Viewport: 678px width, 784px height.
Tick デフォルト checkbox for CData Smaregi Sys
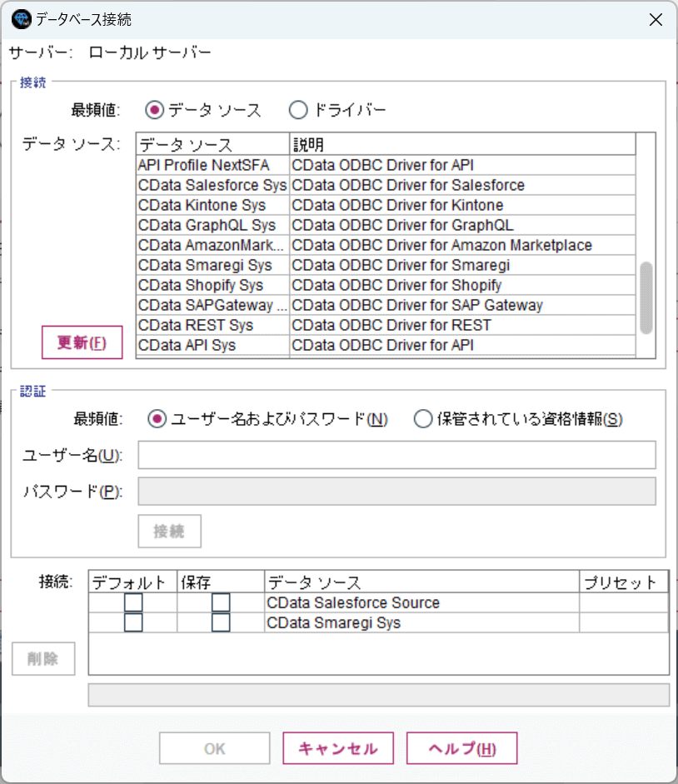point(133,622)
